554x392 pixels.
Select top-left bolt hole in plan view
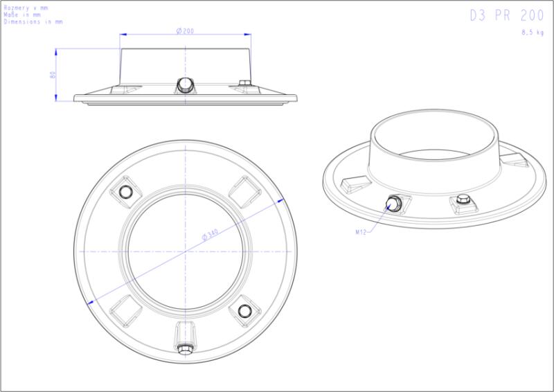coord(126,192)
